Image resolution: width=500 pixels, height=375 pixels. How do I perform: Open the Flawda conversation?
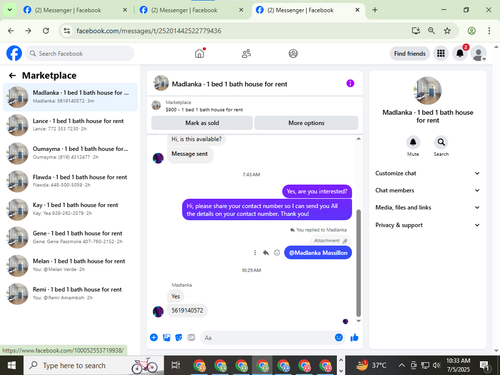70,181
